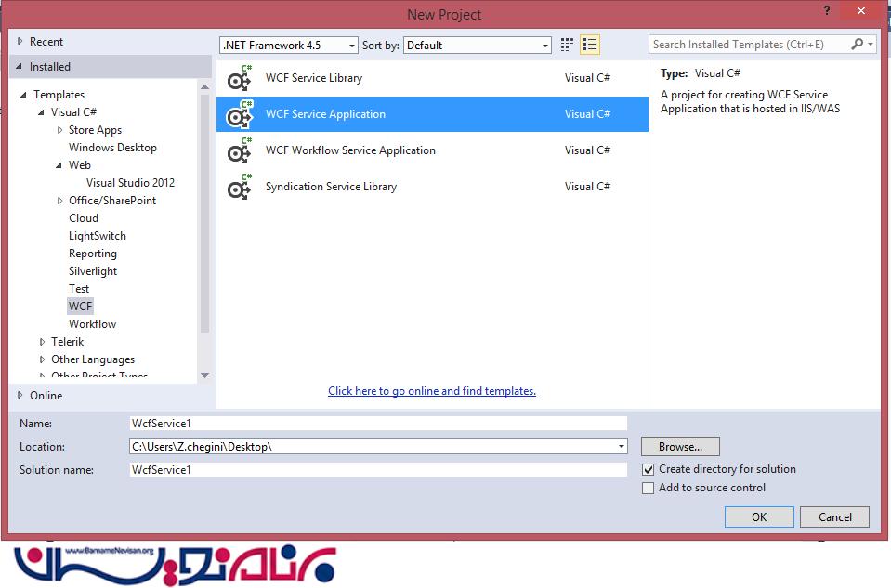Click the template tree scrollbar thumb
This screenshot has height=588, width=891.
[205, 213]
